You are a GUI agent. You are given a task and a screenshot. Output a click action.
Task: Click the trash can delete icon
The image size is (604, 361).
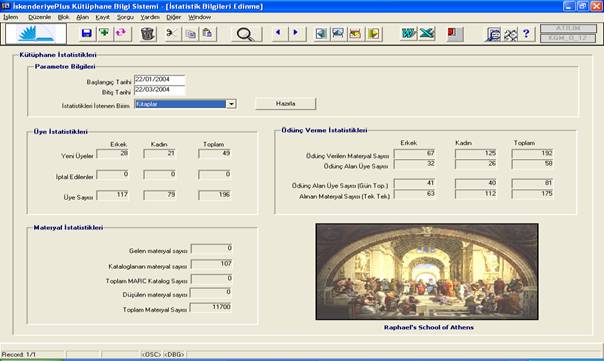pos(148,34)
